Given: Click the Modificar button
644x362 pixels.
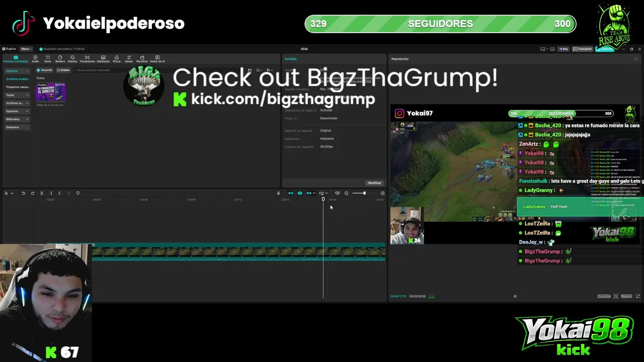Looking at the screenshot, I should pyautogui.click(x=374, y=183).
